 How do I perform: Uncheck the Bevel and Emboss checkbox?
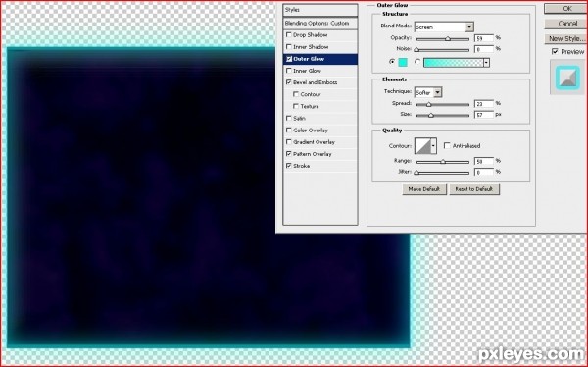pos(288,82)
